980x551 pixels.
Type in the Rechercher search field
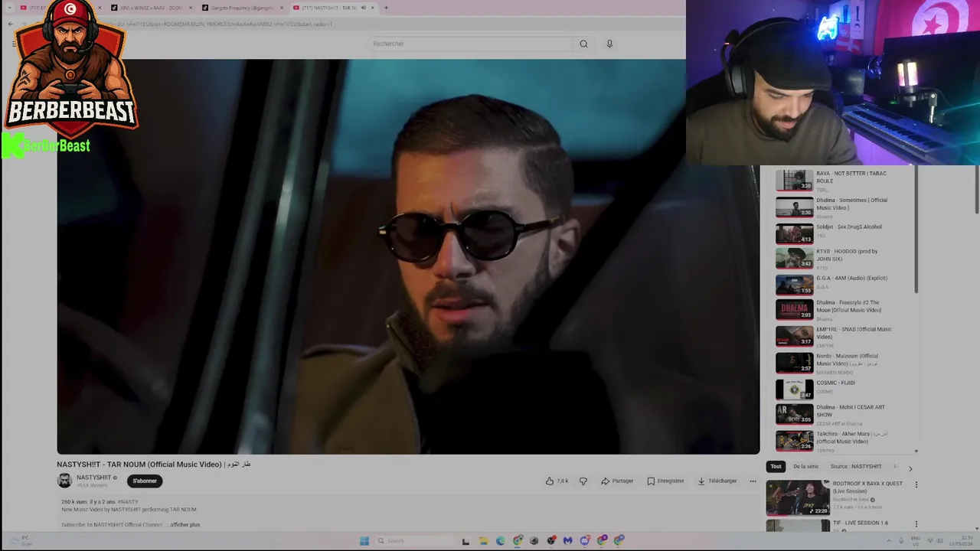tap(469, 44)
